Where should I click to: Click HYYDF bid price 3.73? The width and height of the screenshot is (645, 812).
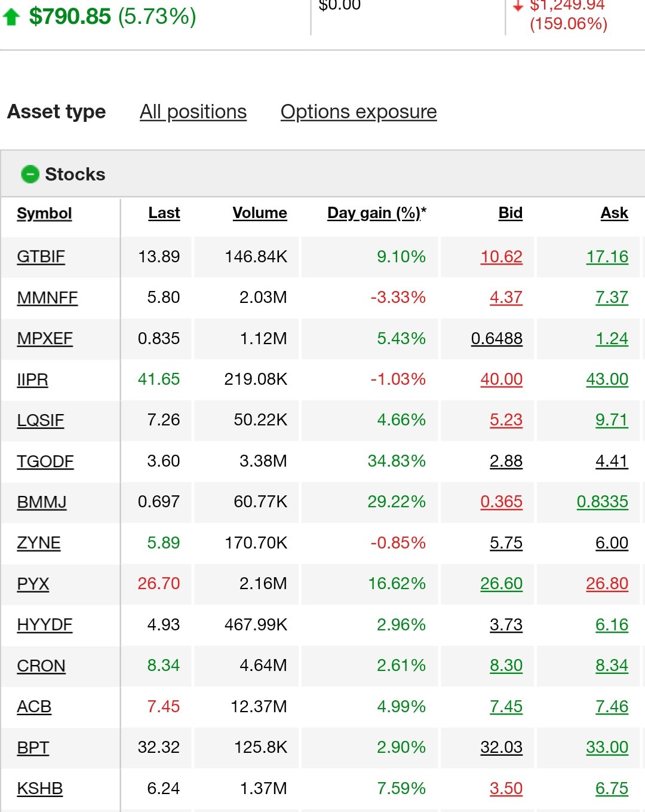[506, 624]
